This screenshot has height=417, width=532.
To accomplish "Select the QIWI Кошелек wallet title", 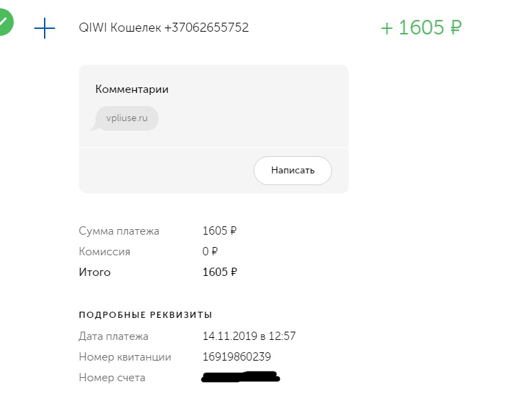I will click(164, 28).
